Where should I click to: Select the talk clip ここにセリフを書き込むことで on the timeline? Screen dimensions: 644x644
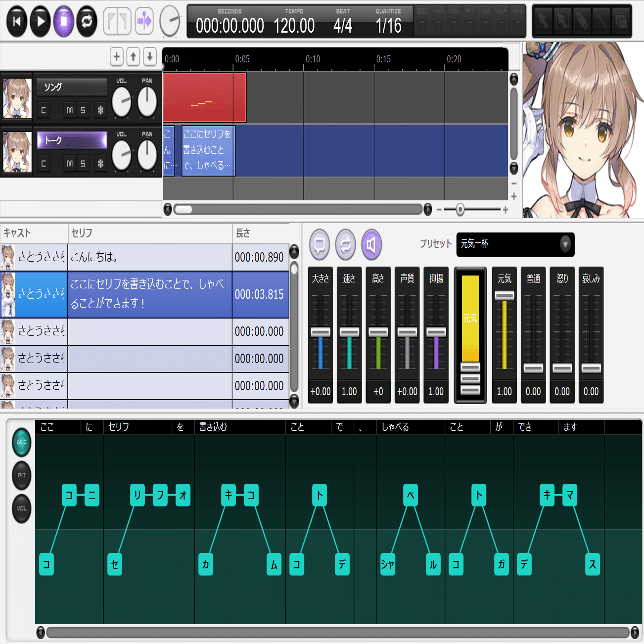pos(208,150)
